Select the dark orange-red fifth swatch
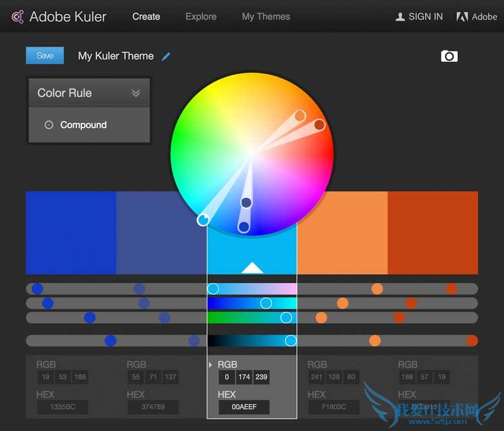This screenshot has width=504, height=431. pyautogui.click(x=433, y=233)
